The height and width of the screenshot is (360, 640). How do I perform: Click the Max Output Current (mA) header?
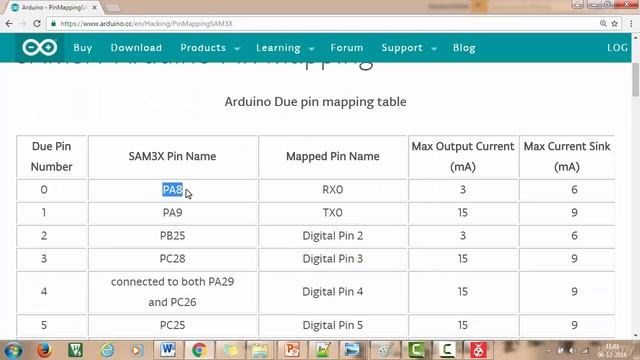coord(463,156)
